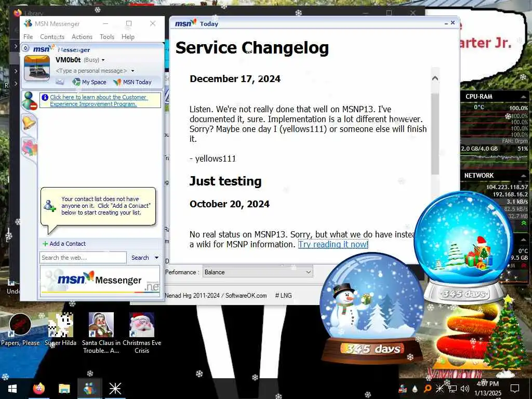Click the VM0b0t display name
The image size is (532, 399).
tap(68, 60)
